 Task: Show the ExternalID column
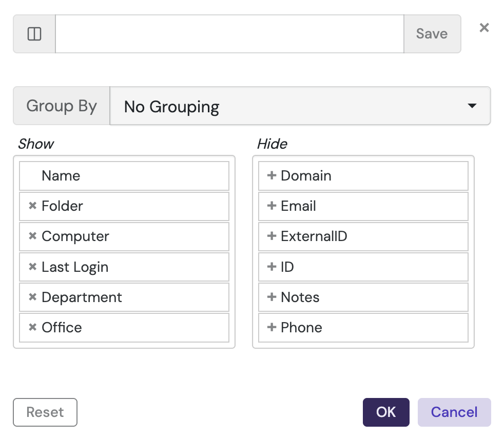pyautogui.click(x=272, y=236)
